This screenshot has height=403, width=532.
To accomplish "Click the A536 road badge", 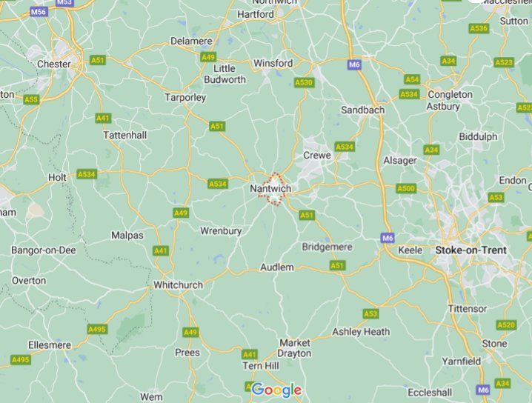I will tap(479, 28).
